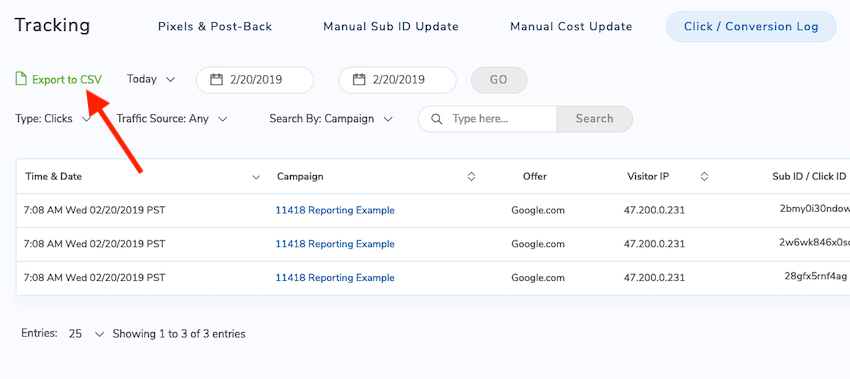The height and width of the screenshot is (379, 850).
Task: Select the Click / Conversion Log tab
Action: [751, 27]
